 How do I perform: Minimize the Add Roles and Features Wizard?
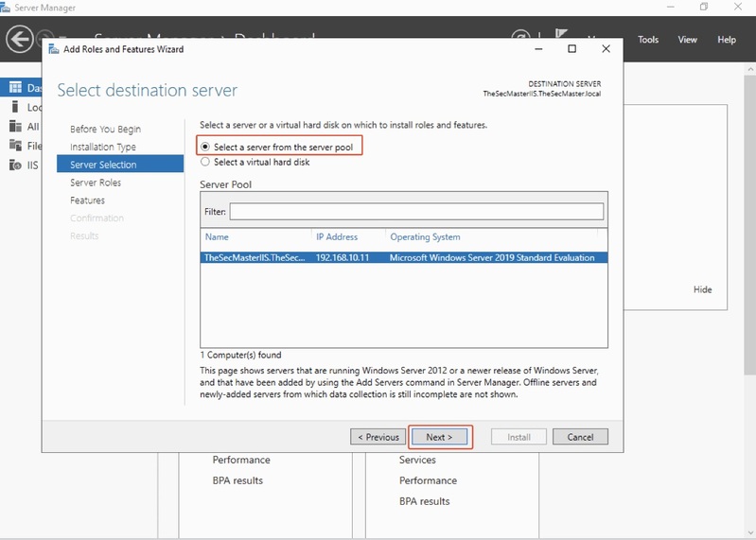click(x=538, y=48)
